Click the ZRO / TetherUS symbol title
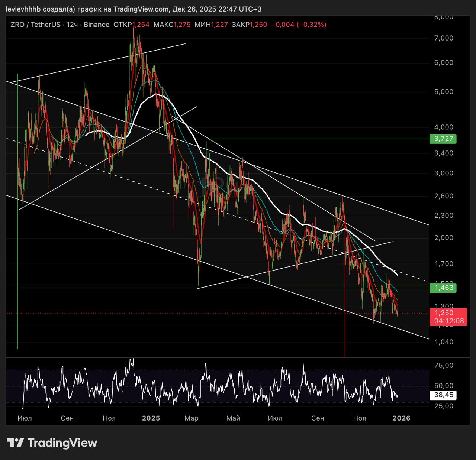476x460 pixels. pos(35,25)
